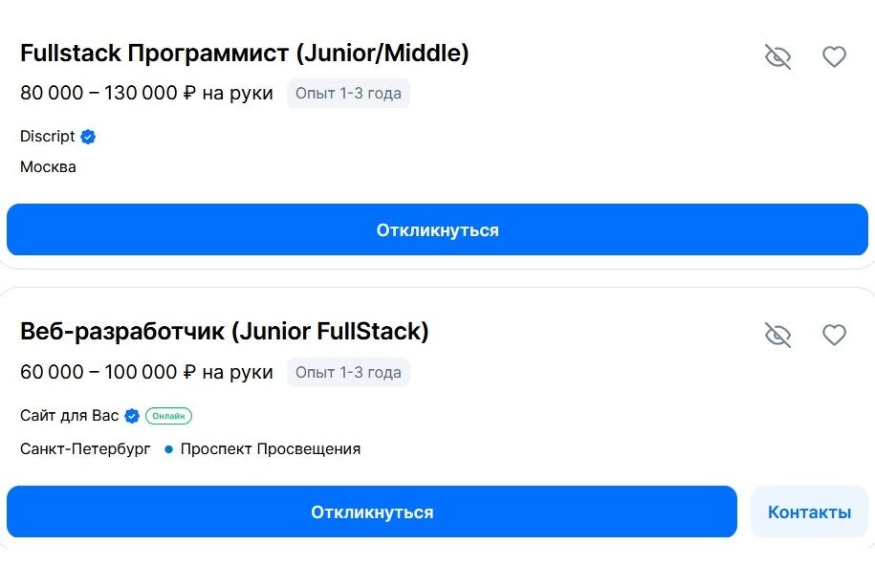Add Fullstack Программист vacancy to favorites

point(834,57)
